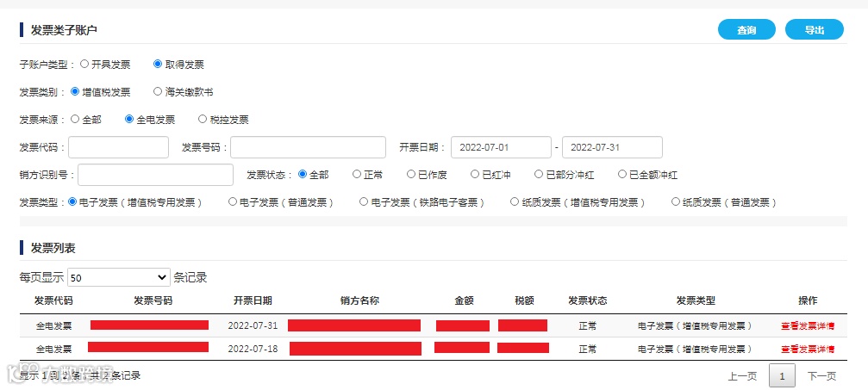Click the 操作 column header

808,300
